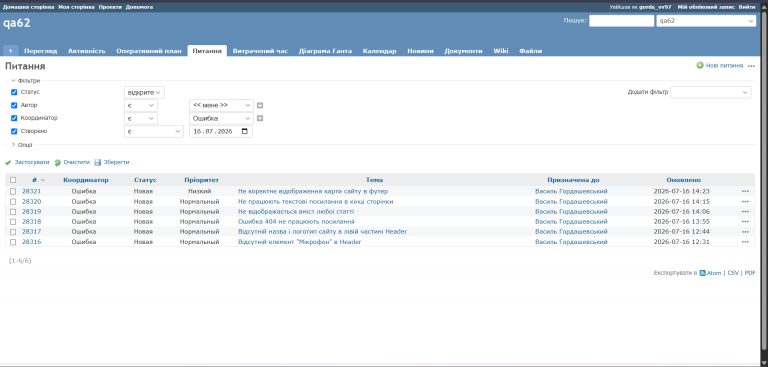Save the query with the Зберегти disk icon
This screenshot has height=367, width=768.
(97, 163)
